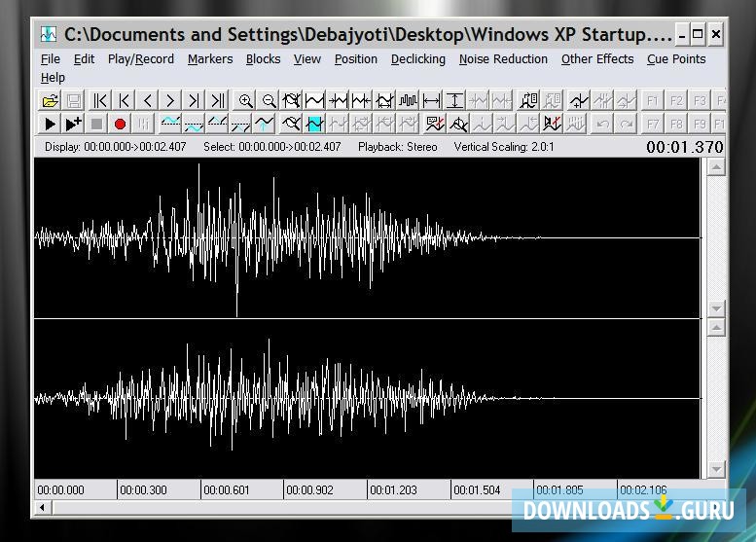Open the Edit menu
Image resolution: width=756 pixels, height=542 pixels.
(x=84, y=58)
